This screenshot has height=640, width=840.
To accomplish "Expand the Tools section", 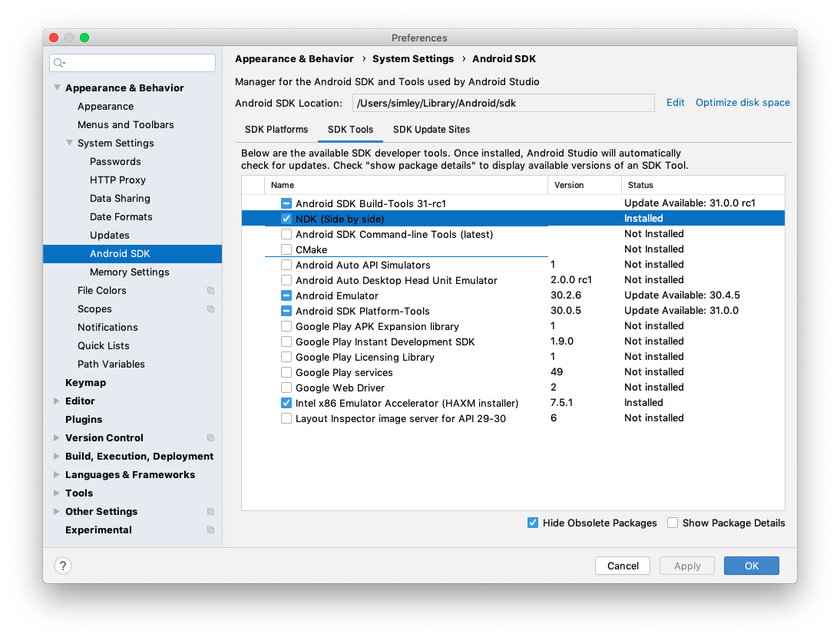I will pyautogui.click(x=57, y=493).
